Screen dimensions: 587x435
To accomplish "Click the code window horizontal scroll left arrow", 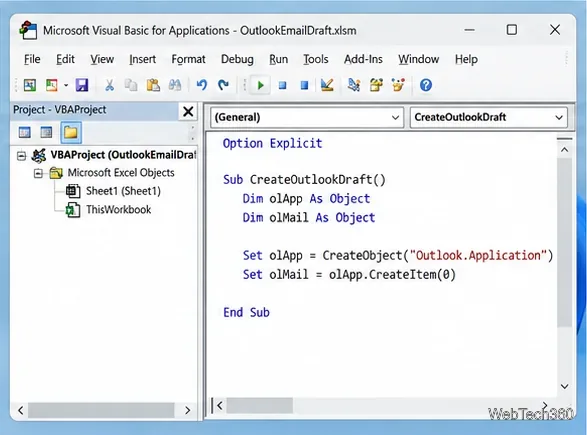I will pyautogui.click(x=220, y=405).
